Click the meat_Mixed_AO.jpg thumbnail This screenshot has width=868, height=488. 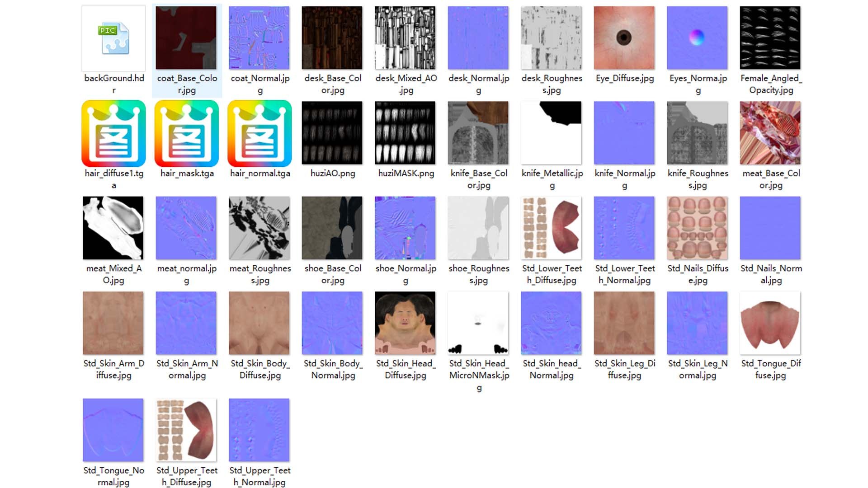(113, 228)
